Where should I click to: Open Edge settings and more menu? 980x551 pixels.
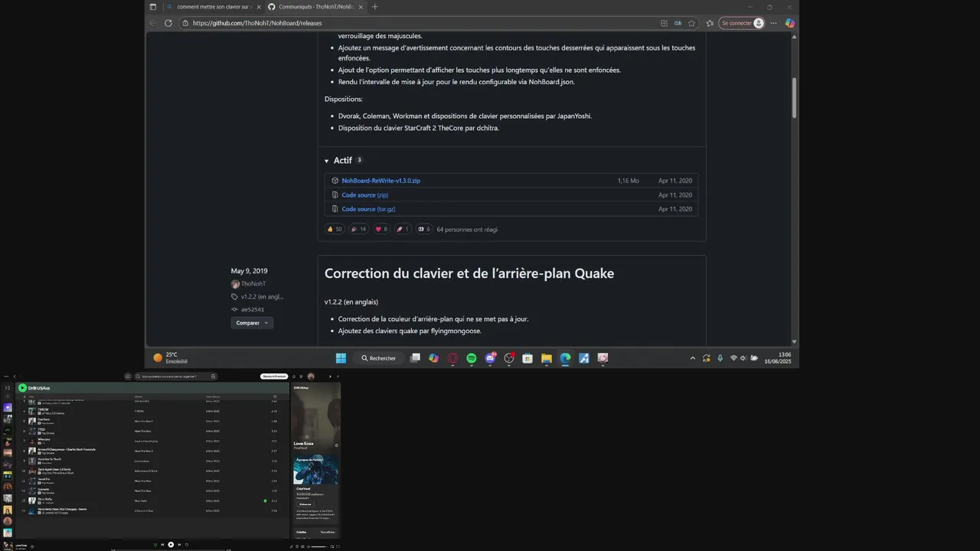pyautogui.click(x=775, y=23)
